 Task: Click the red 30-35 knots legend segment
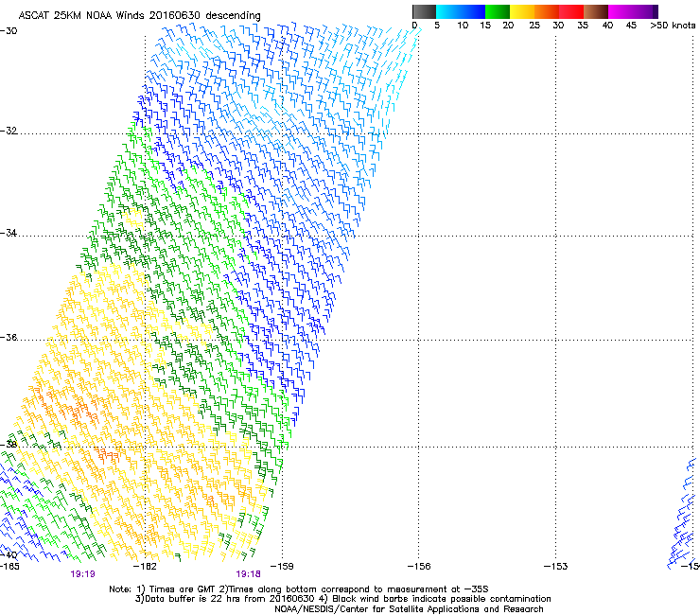[x=571, y=11]
